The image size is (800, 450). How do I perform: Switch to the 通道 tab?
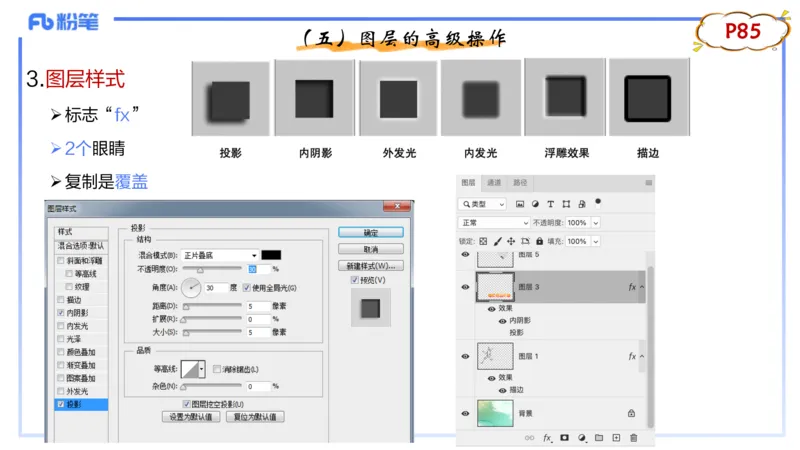[x=494, y=183]
